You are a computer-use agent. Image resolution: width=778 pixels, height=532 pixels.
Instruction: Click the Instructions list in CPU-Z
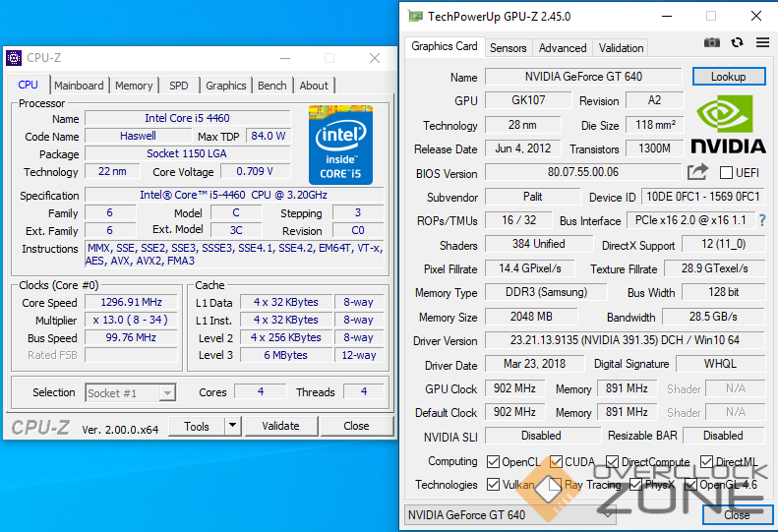tap(234, 254)
